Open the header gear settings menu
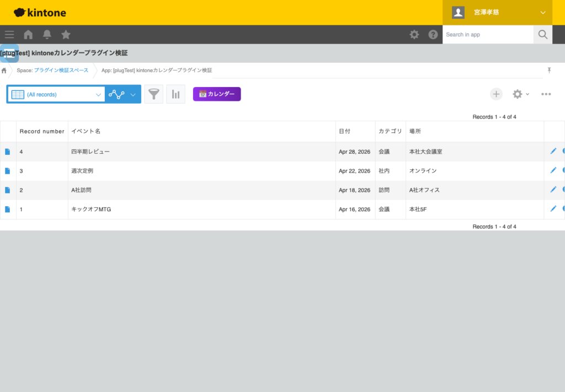Image resolution: width=565 pixels, height=392 pixels. [414, 35]
